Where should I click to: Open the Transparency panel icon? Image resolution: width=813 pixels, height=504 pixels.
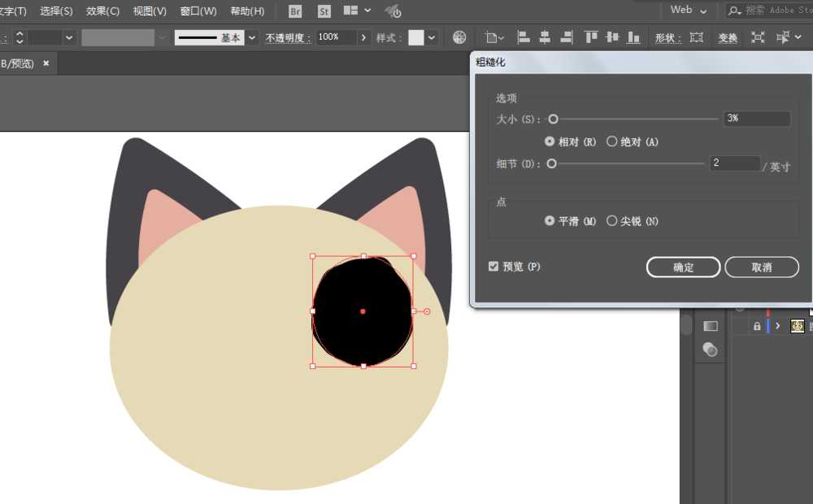[710, 350]
